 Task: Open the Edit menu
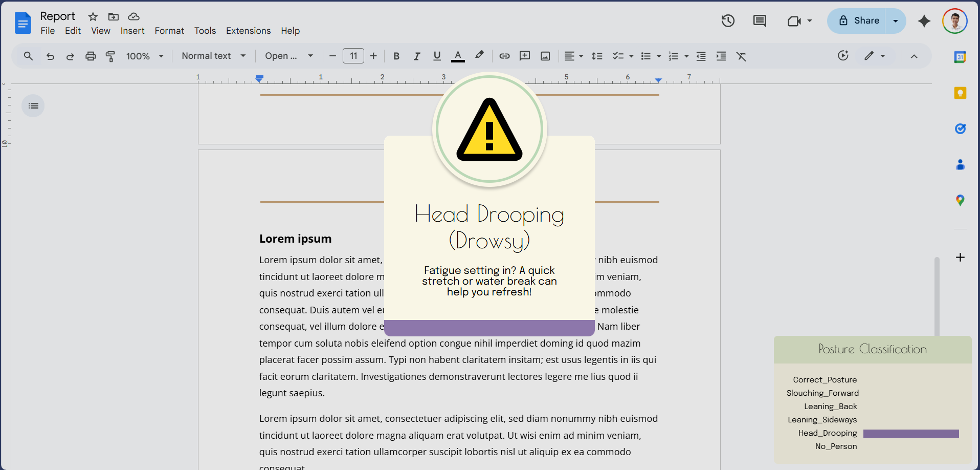tap(73, 31)
